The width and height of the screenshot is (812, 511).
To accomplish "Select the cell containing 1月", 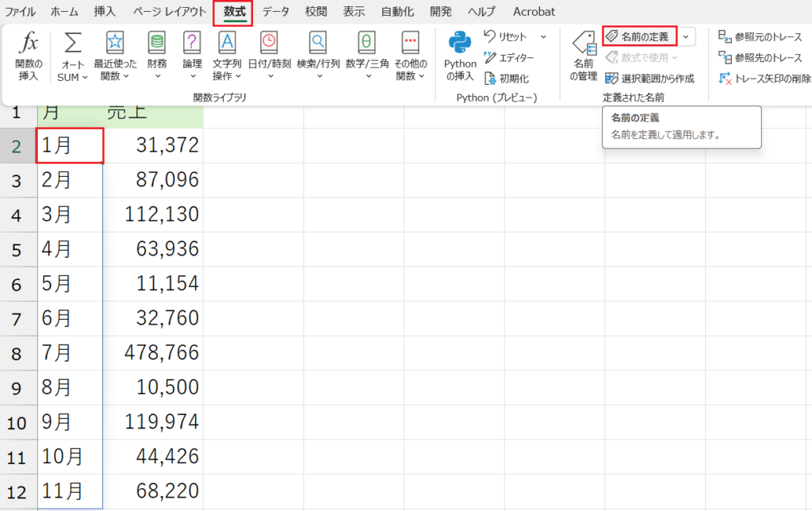I will pyautogui.click(x=67, y=146).
